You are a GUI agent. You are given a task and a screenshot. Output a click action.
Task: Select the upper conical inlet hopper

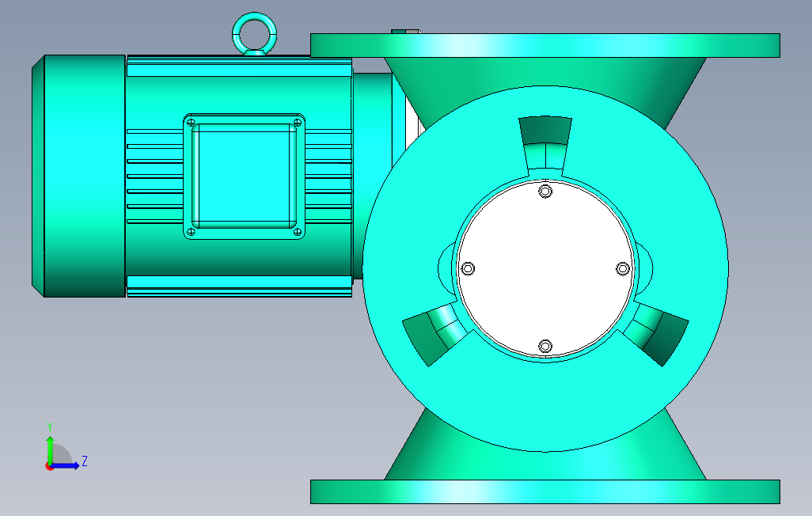coord(545,71)
